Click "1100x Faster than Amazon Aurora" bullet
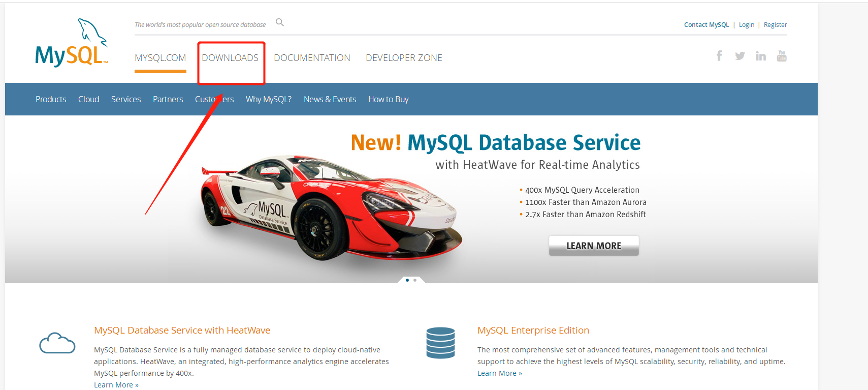The width and height of the screenshot is (868, 390). click(586, 202)
